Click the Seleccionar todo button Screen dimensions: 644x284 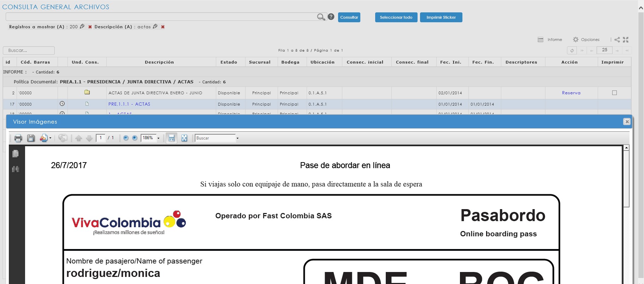(396, 17)
